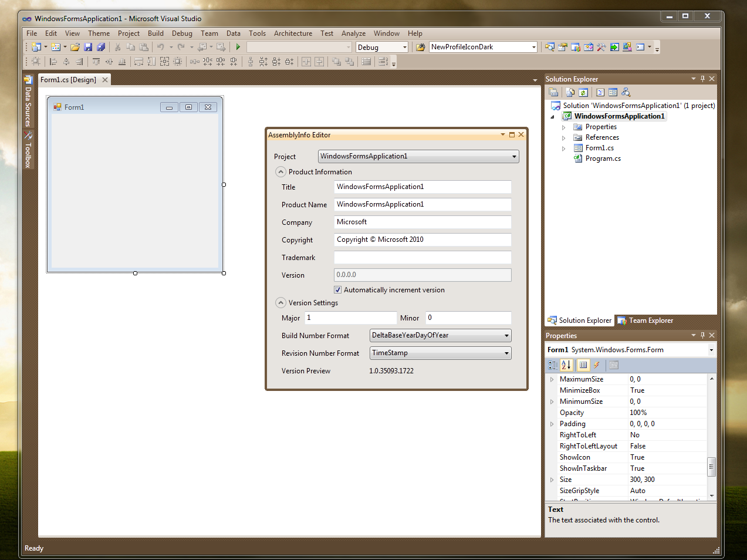Screen dimensions: 747x560
Task: Click the Tab Order layout icon
Action: pyautogui.click(x=383, y=61)
